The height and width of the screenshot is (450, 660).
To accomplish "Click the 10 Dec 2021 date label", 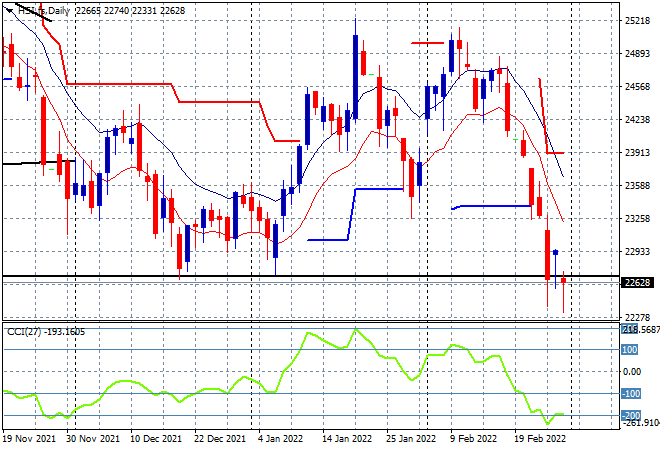I will point(156,439).
